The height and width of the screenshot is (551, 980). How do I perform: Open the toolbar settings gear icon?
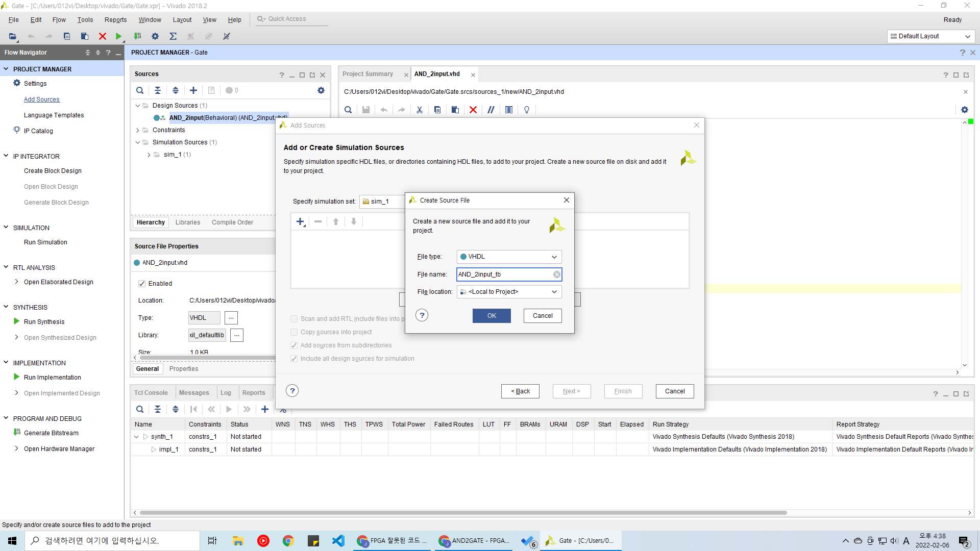coord(155,36)
